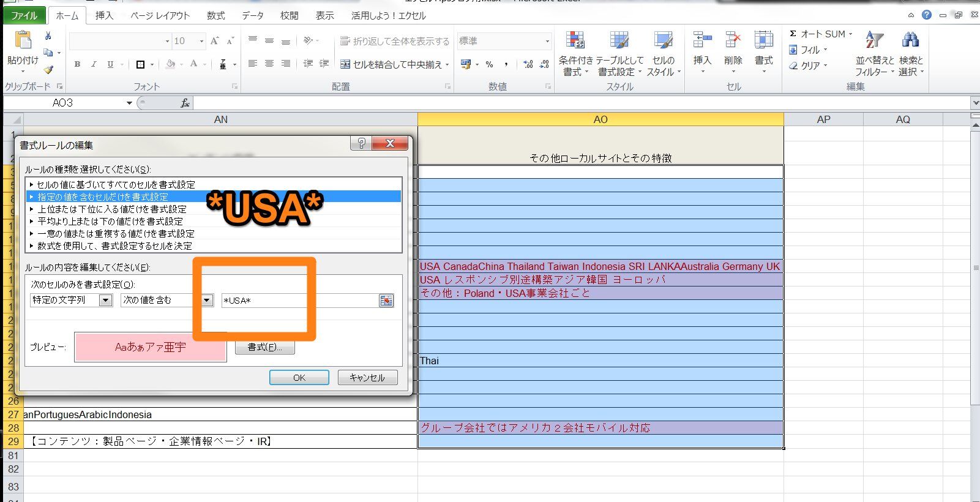Click Find & Select (検索と選択) binoculars
Image resolution: width=980 pixels, height=502 pixels.
[x=911, y=53]
